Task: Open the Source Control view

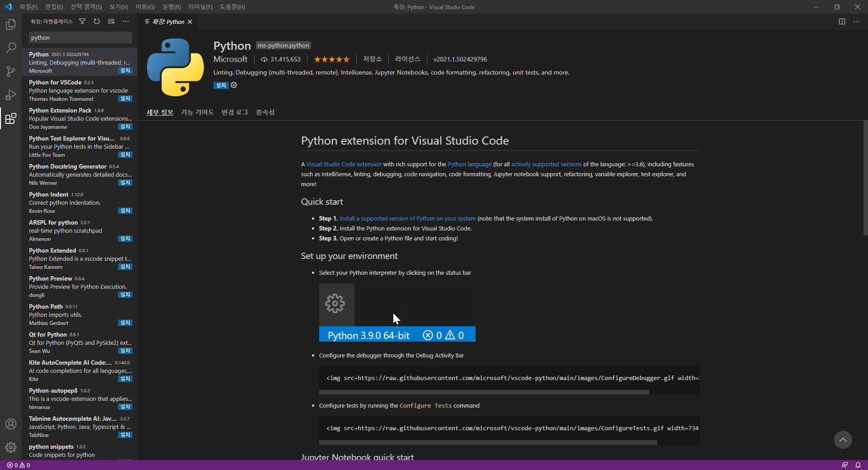Action: pos(11,71)
